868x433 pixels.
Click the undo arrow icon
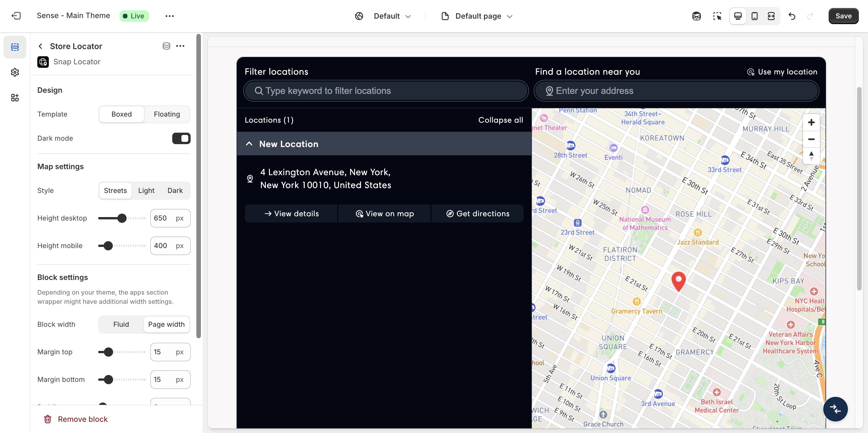(x=792, y=16)
